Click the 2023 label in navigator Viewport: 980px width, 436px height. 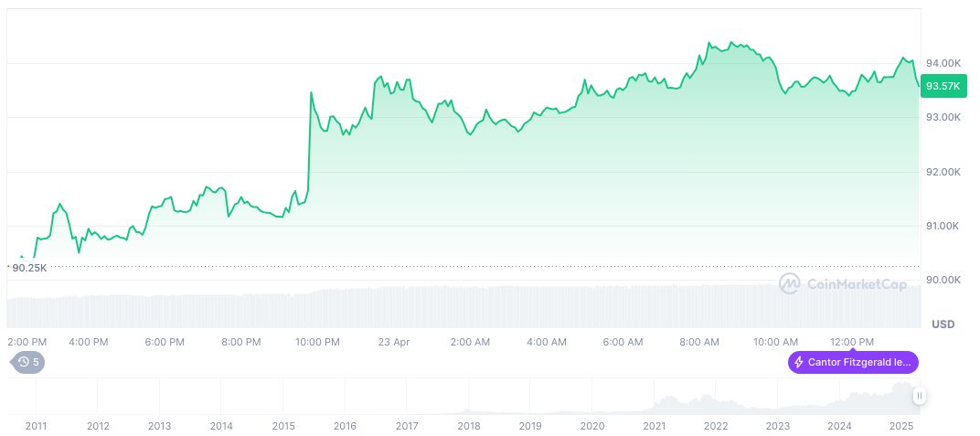(777, 426)
